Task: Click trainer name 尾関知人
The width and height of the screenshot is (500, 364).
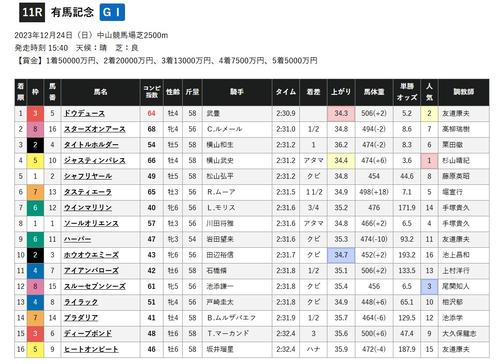Action: tap(456, 286)
